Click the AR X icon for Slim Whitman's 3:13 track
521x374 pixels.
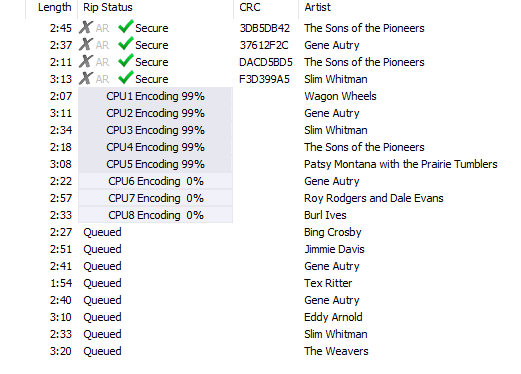click(86, 78)
